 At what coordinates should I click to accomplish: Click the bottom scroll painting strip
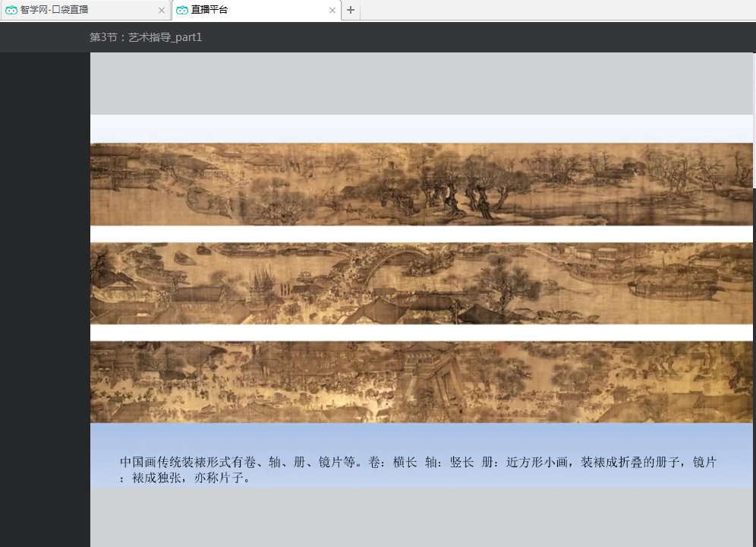point(421,381)
